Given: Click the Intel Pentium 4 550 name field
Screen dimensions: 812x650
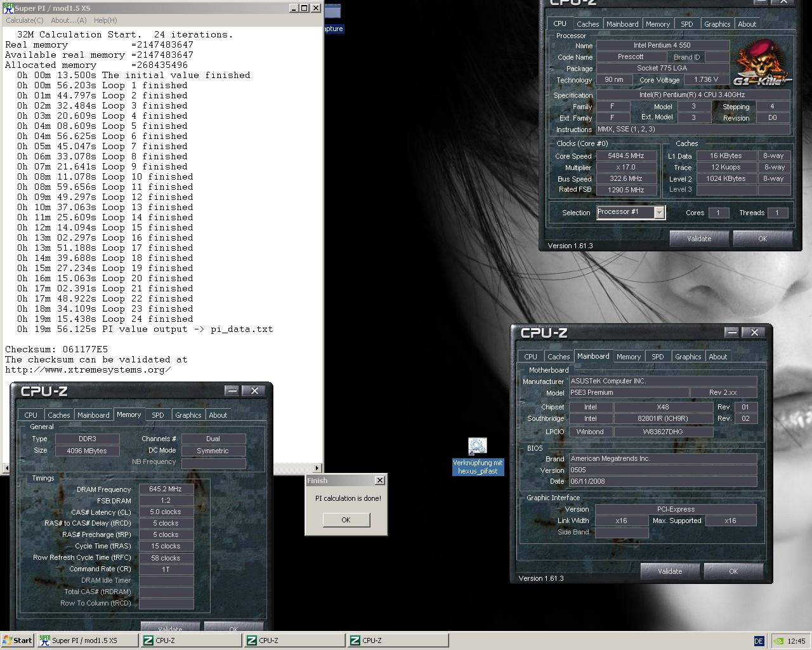Looking at the screenshot, I should (662, 46).
